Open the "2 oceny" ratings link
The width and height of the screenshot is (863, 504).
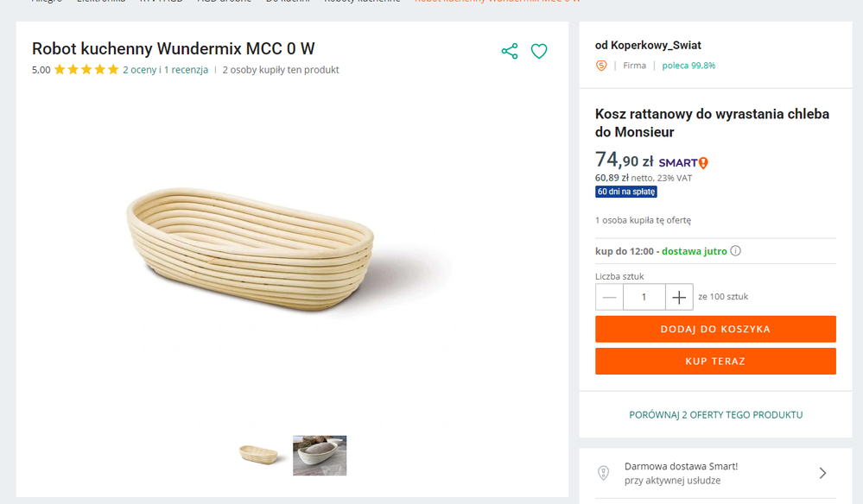(139, 70)
